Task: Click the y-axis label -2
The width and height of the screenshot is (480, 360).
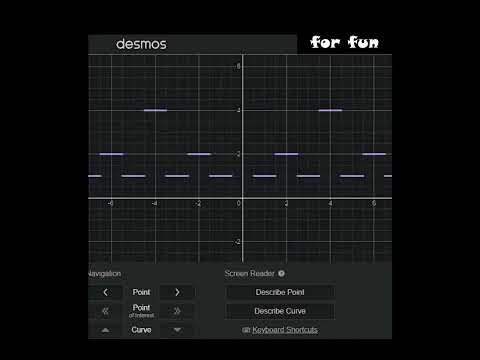Action: 237,242
